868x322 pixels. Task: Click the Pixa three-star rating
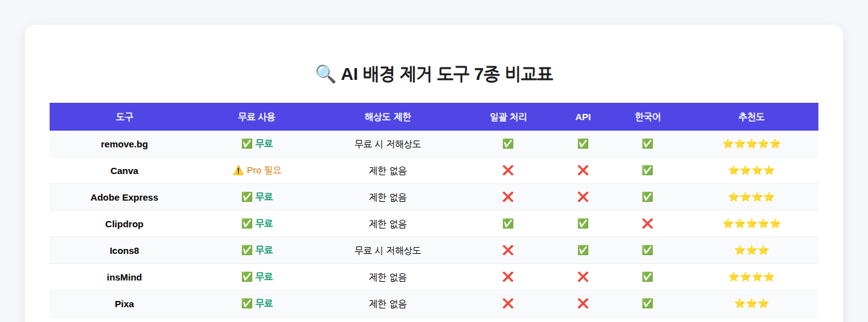[x=751, y=303]
